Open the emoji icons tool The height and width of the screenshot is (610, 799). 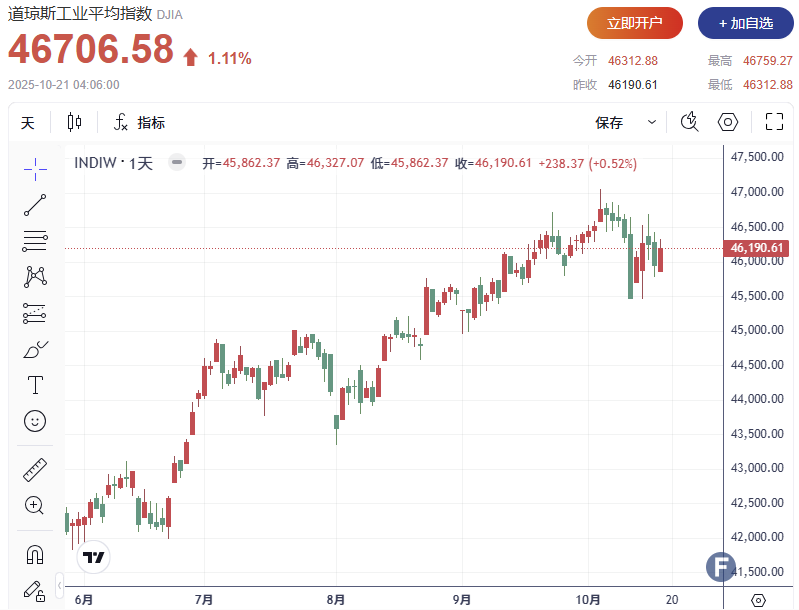point(35,421)
